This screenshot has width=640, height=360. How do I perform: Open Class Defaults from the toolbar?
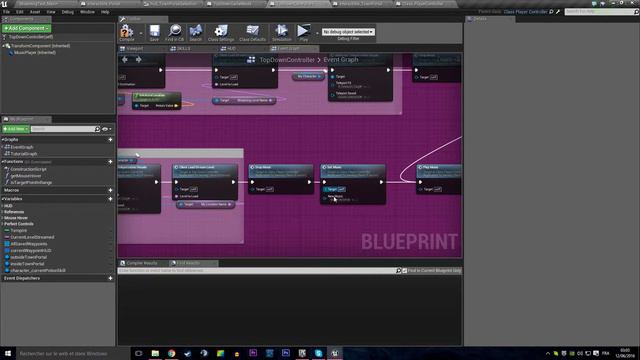coord(252,32)
